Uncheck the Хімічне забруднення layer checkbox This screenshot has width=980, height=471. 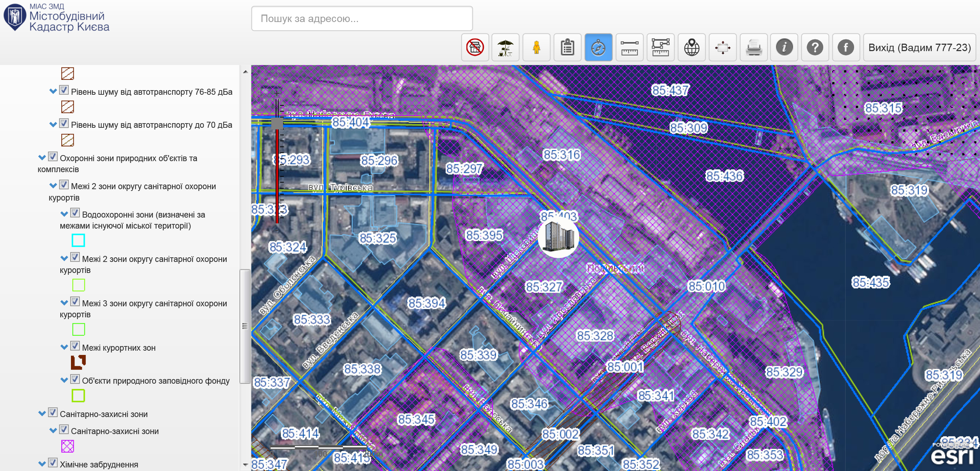53,462
